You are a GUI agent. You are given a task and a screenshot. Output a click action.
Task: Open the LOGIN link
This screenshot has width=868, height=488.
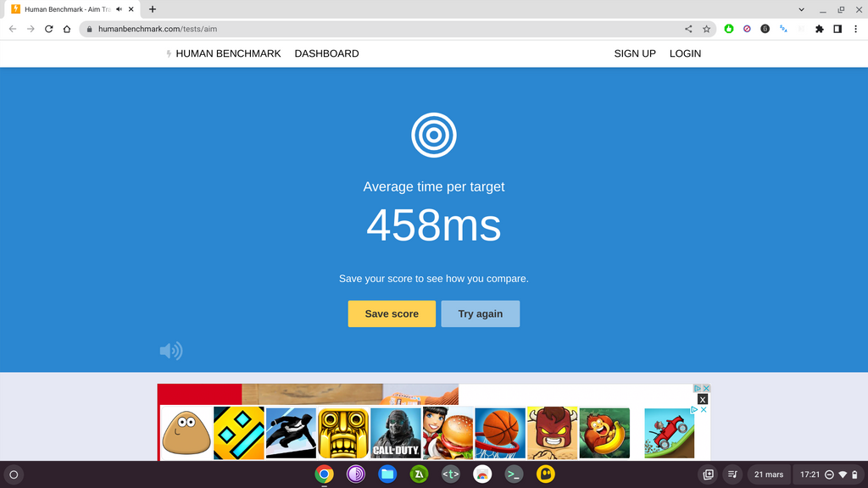[685, 53]
